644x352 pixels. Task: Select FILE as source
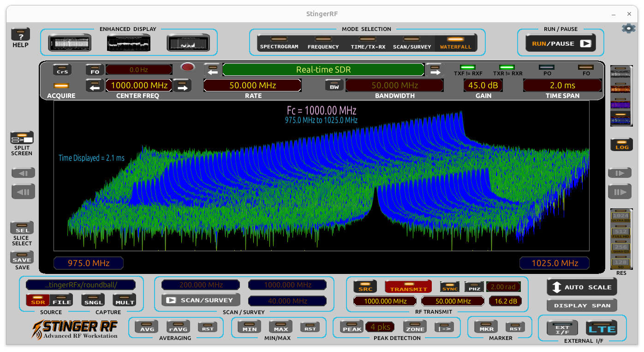point(61,300)
